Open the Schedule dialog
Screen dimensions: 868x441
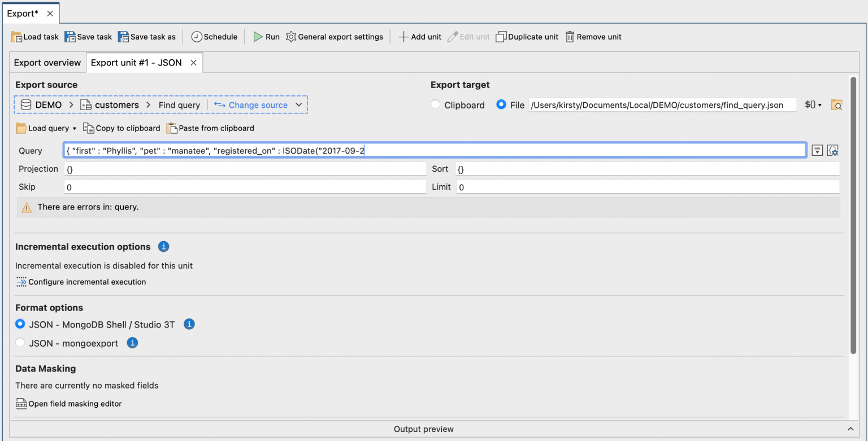point(214,36)
